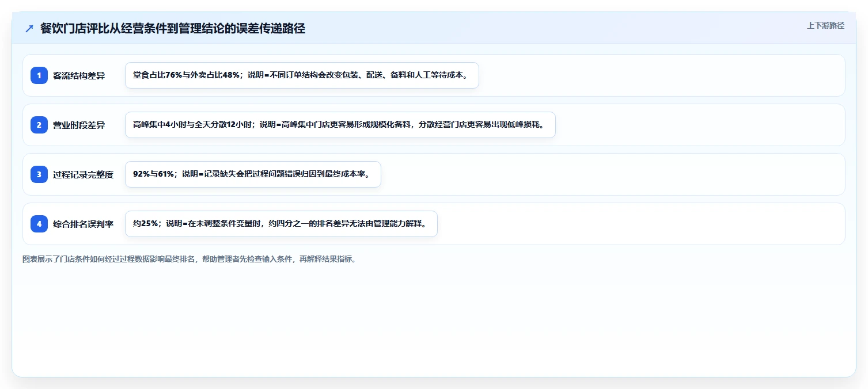Click the 过程记录完整度 label
This screenshot has width=868, height=389.
84,174
